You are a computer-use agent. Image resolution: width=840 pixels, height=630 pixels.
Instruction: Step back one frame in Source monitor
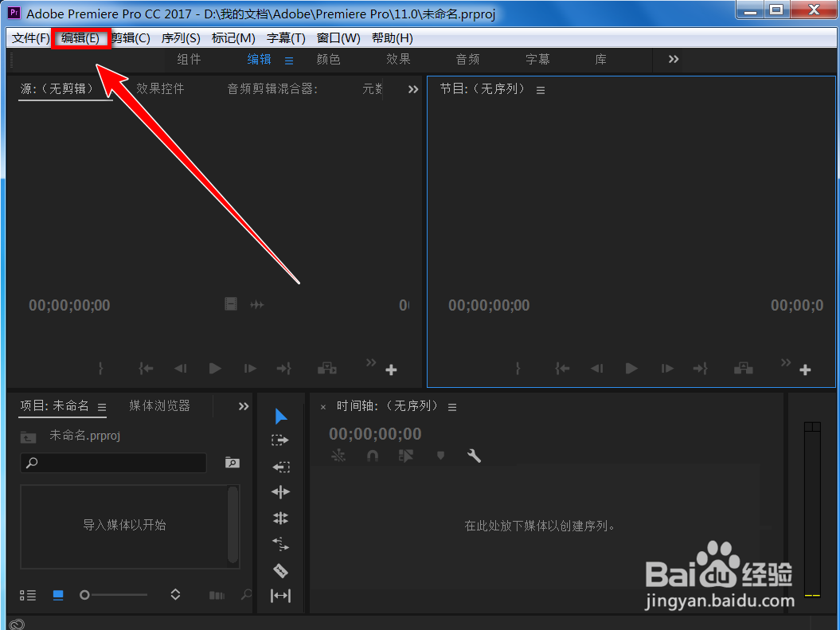(181, 369)
